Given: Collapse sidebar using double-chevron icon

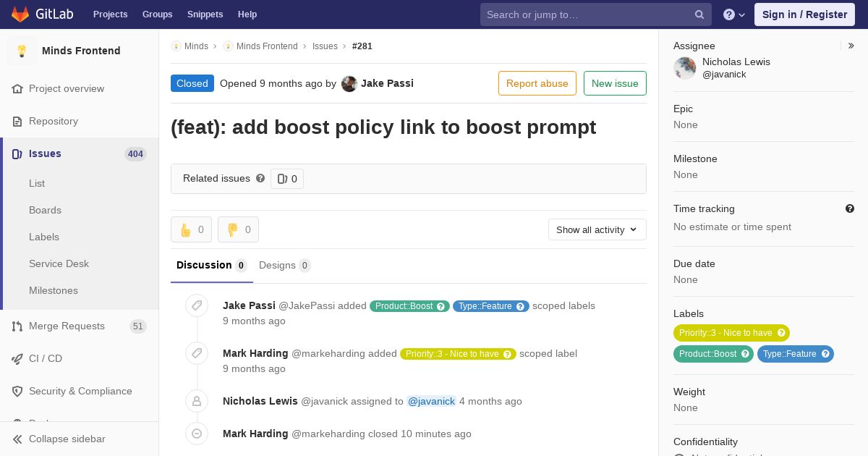Looking at the screenshot, I should (x=17, y=439).
